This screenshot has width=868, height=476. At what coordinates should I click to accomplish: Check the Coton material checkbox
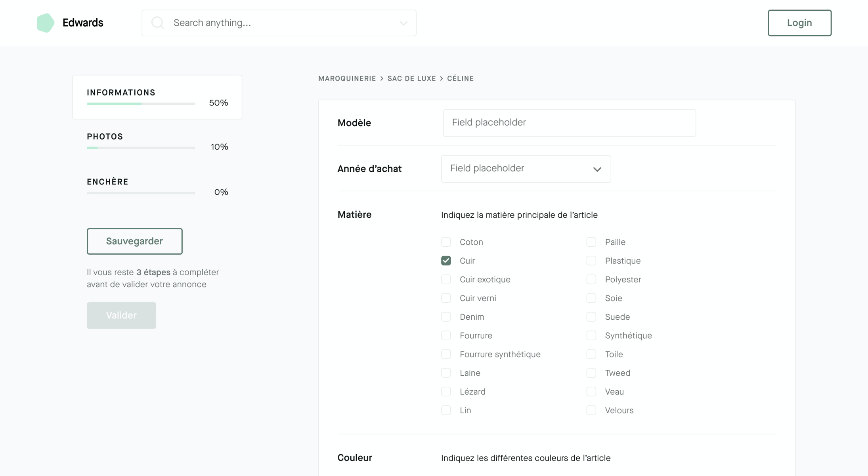[446, 242]
